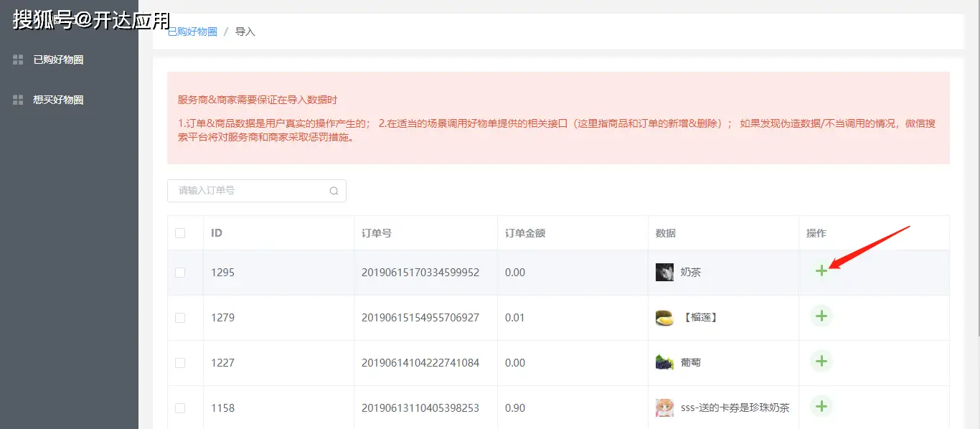Click 导入 breadcrumb item
Screen dimensions: 980x429
point(245,32)
